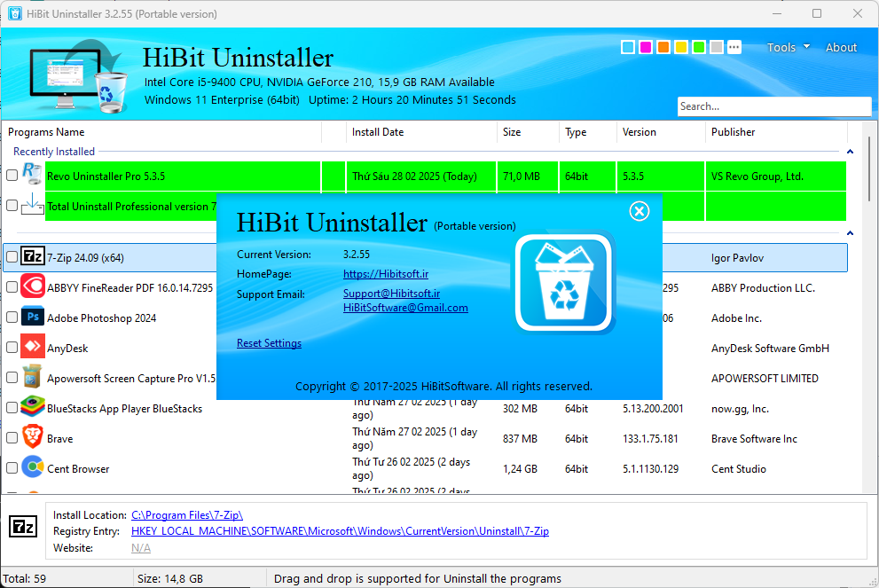Sort by Version column header
This screenshot has width=879, height=588.
661,132
